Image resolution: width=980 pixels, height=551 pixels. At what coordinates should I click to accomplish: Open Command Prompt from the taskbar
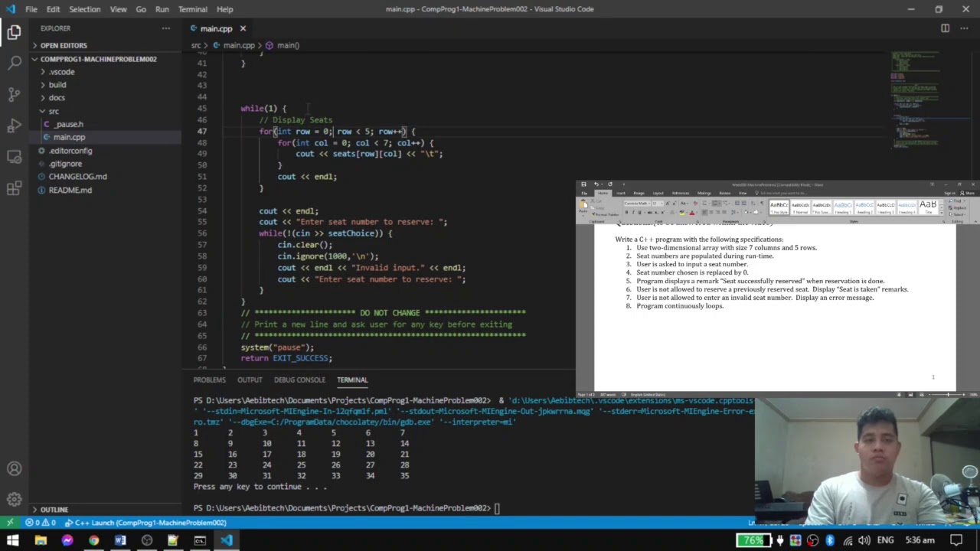[x=200, y=540]
